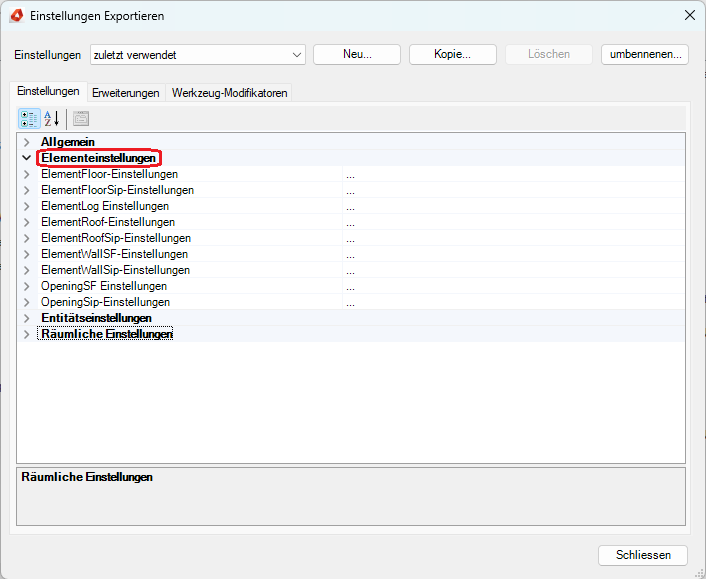Click value cell of ElementRoofSip-Einstellungen
This screenshot has height=579, width=706.
pos(514,238)
